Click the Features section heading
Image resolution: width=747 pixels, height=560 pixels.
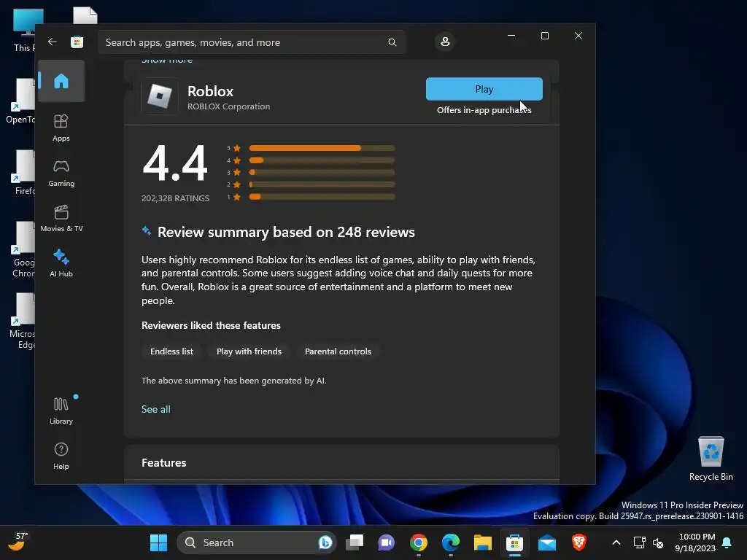coord(164,463)
